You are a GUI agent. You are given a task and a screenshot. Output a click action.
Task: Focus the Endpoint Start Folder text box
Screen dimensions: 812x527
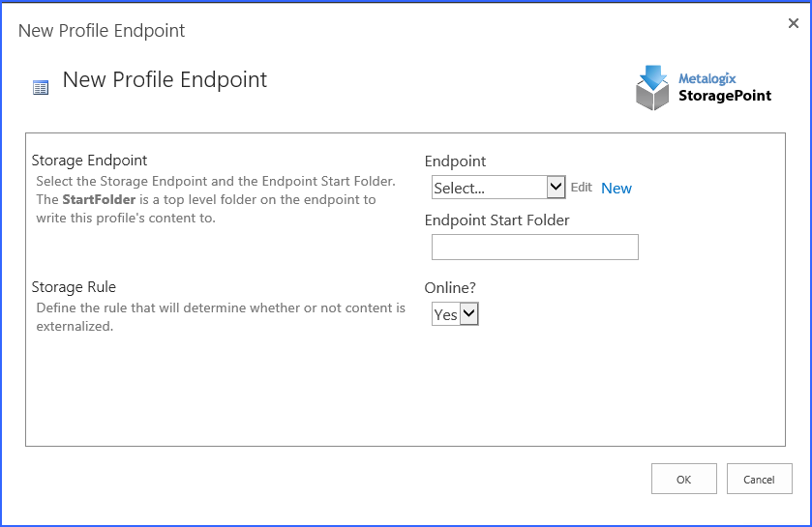pos(534,248)
